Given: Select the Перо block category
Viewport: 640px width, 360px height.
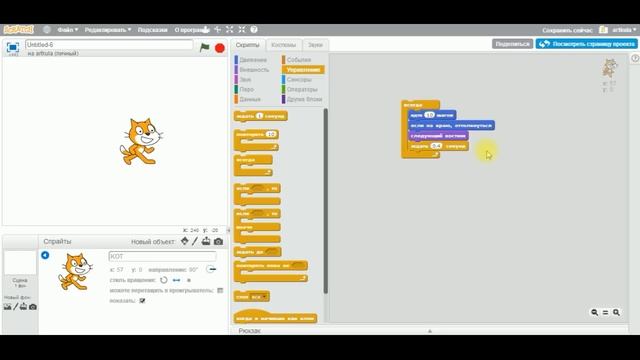Looking at the screenshot, I should point(247,89).
